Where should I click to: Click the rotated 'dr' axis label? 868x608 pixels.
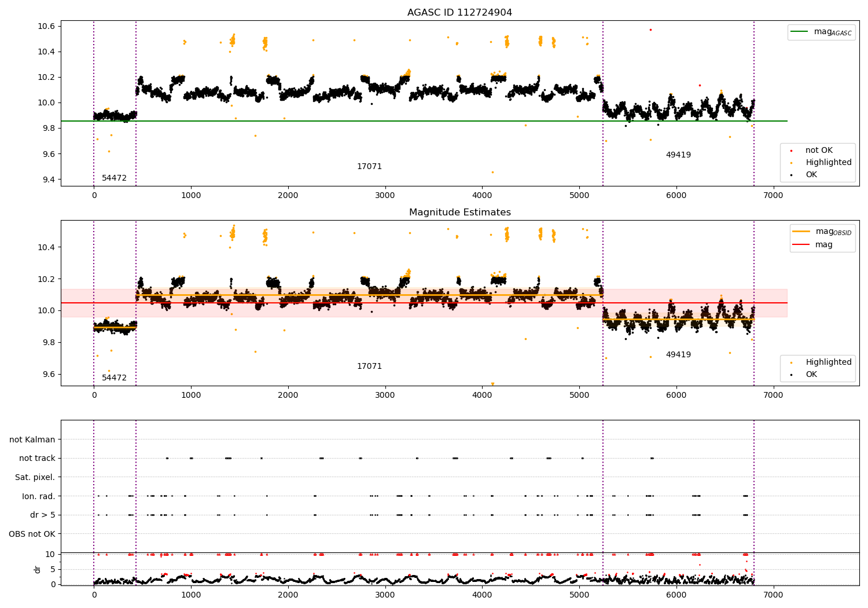click(38, 569)
